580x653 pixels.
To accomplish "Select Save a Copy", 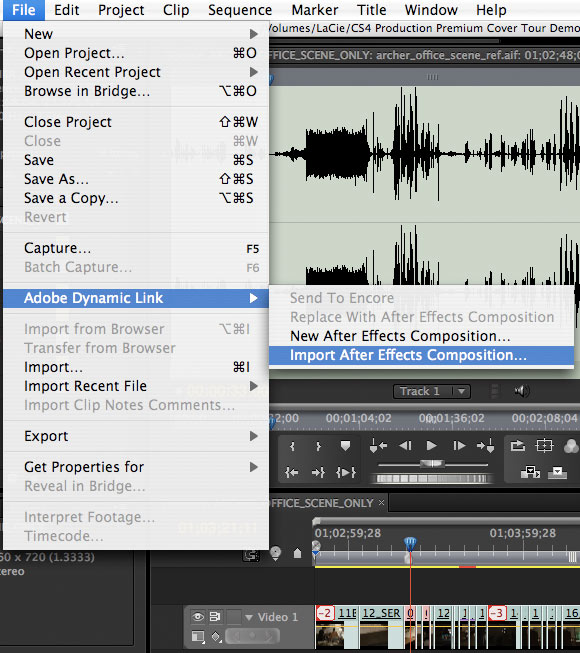I will 136,198.
